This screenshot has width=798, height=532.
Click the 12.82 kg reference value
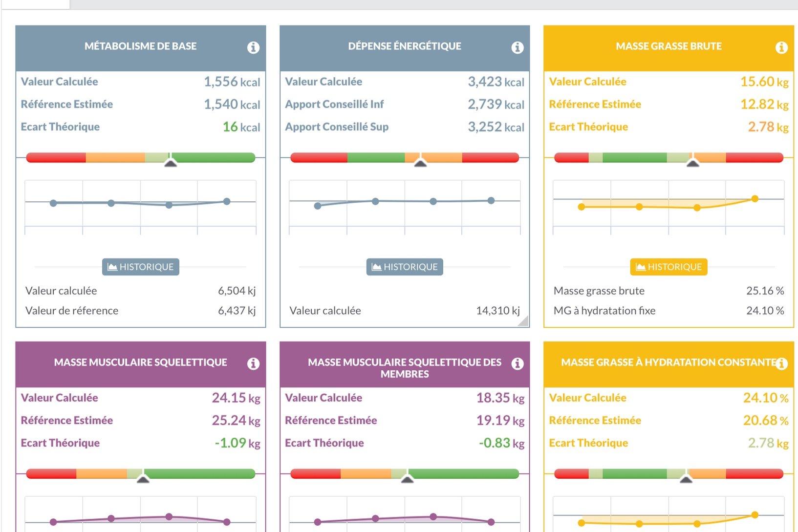(764, 104)
